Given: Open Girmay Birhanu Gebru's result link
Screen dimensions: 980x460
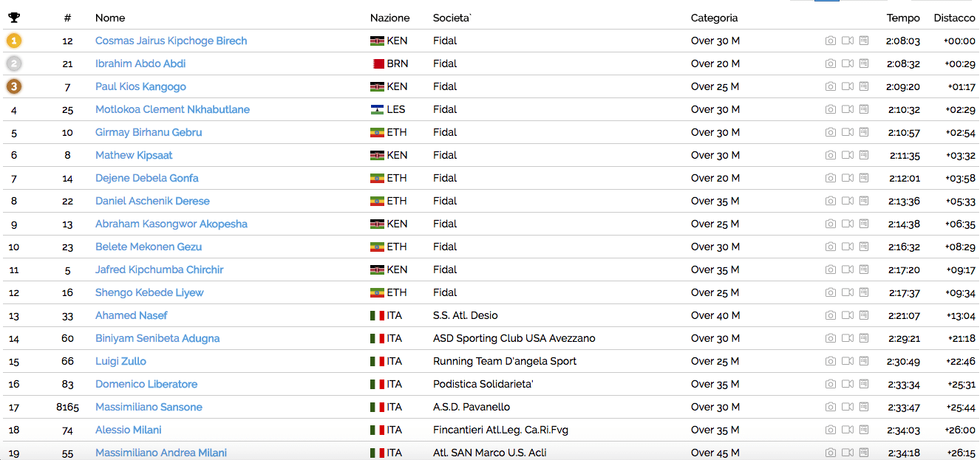Looking at the screenshot, I should click(149, 133).
